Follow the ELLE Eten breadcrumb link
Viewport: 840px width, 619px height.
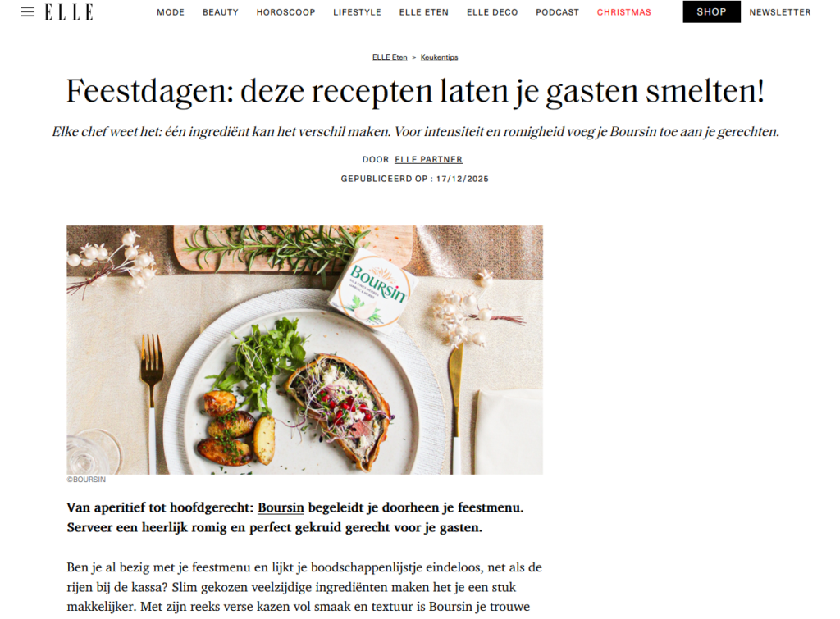pyautogui.click(x=390, y=57)
